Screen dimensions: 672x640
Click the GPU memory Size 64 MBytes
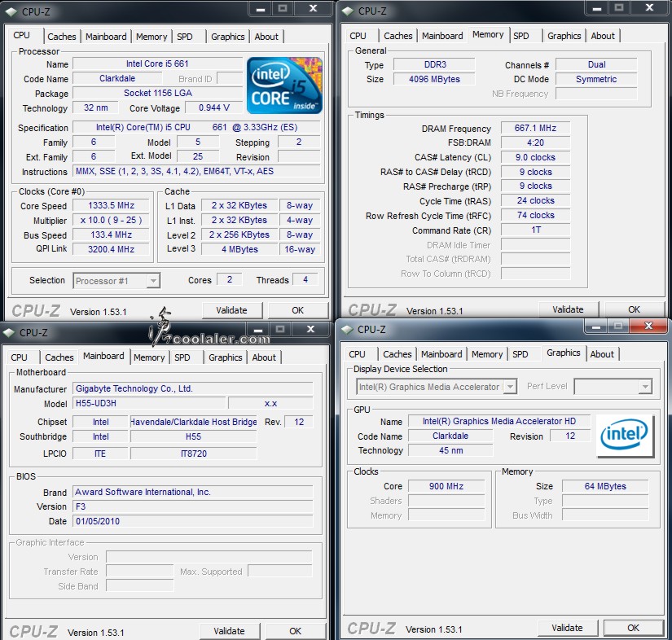pos(605,487)
